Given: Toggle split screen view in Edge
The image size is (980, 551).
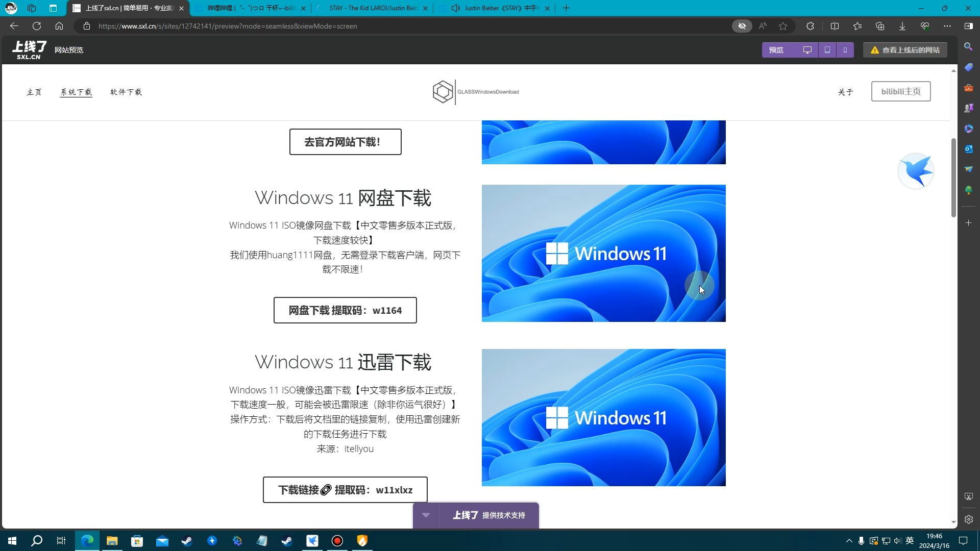Looking at the screenshot, I should point(835,26).
